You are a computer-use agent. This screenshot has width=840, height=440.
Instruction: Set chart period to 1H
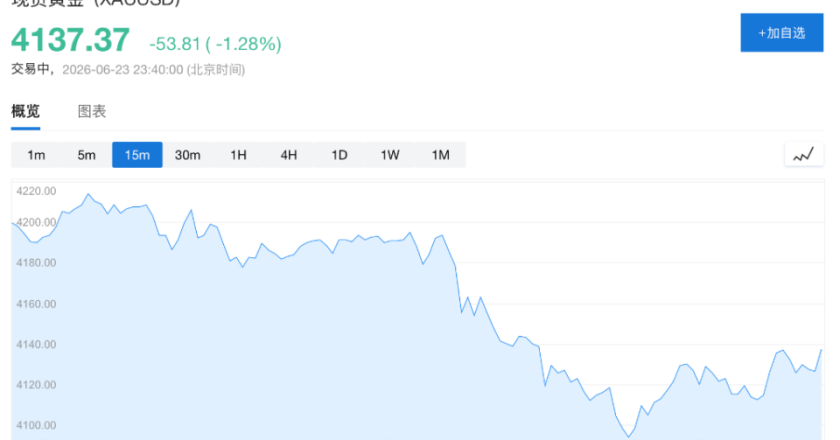[x=238, y=155]
